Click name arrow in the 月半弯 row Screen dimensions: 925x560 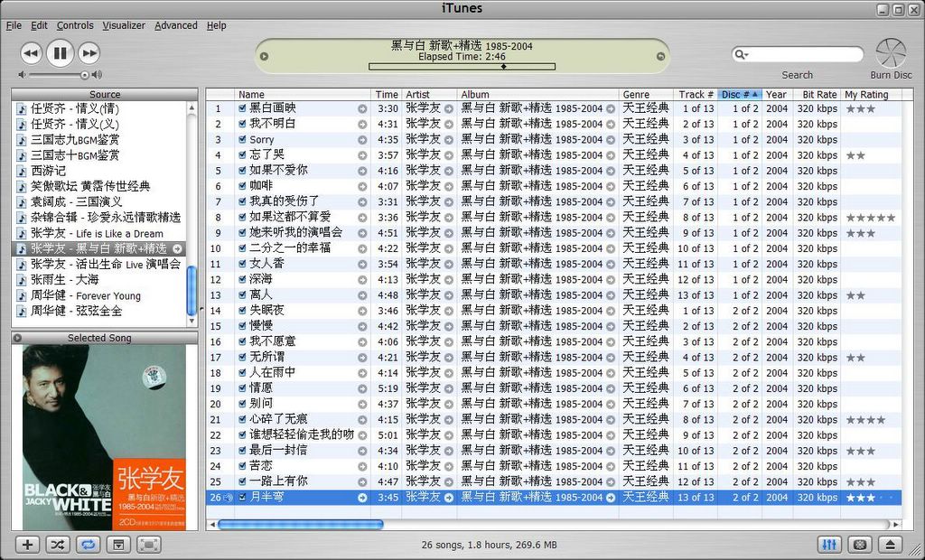(x=362, y=498)
